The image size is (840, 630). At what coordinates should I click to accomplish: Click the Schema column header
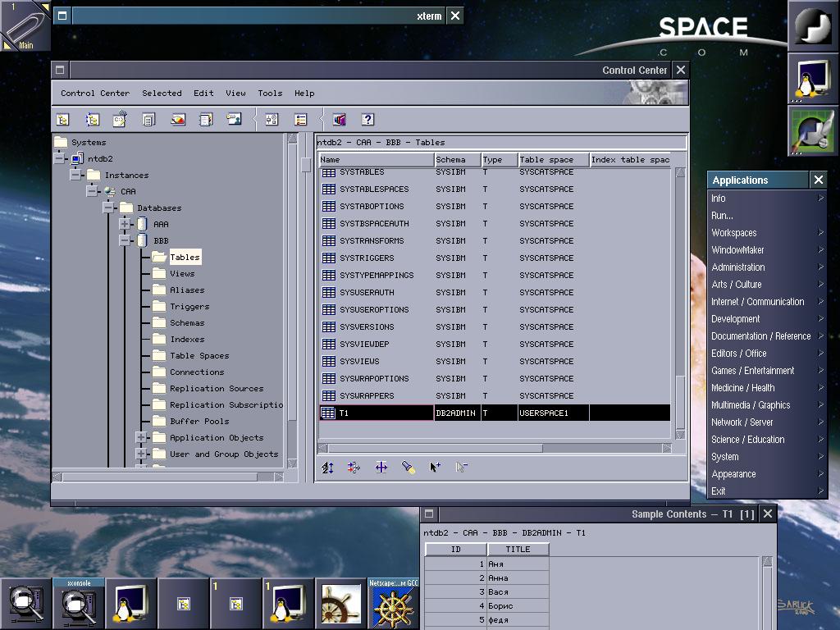pyautogui.click(x=458, y=160)
